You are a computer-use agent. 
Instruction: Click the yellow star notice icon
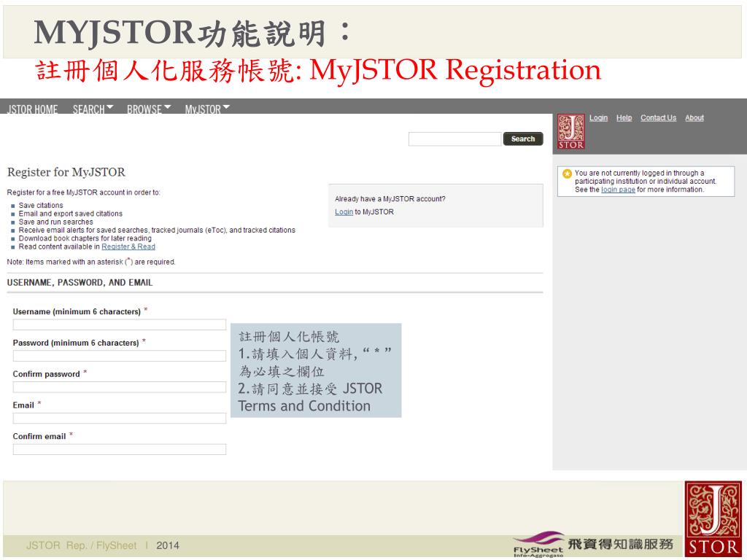[567, 174]
